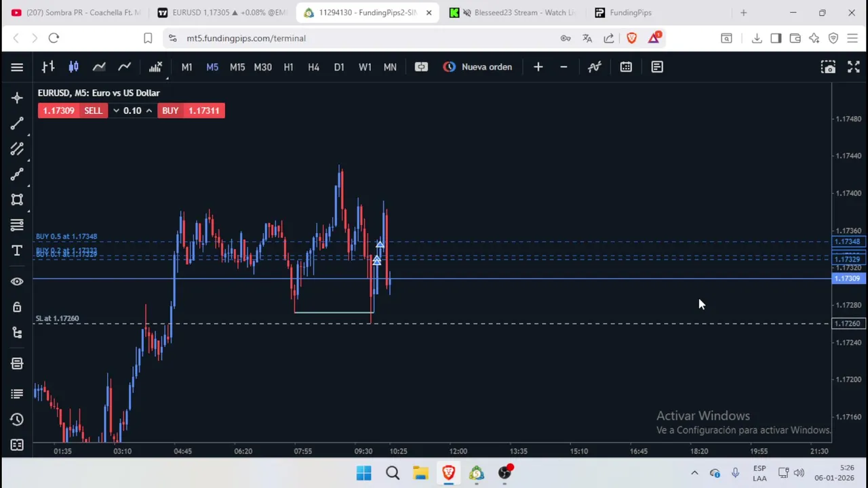Click the 1.17309 current price tag on axis
Viewport: 868px width, 488px height.
coord(848,279)
